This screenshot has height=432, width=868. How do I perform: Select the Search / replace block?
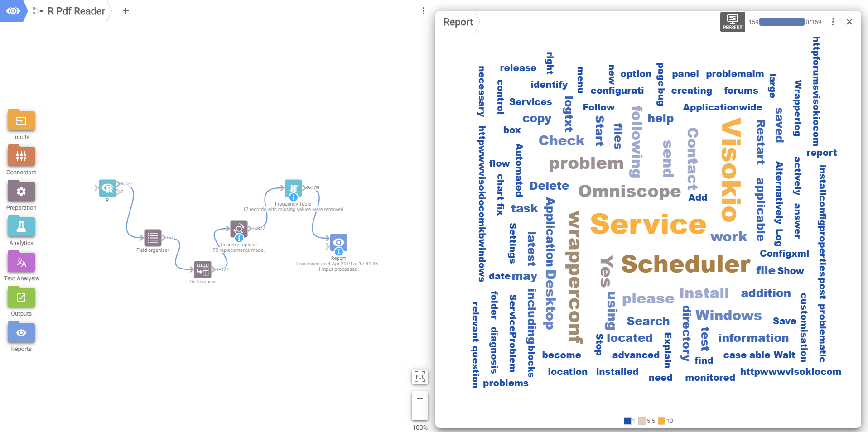click(239, 229)
